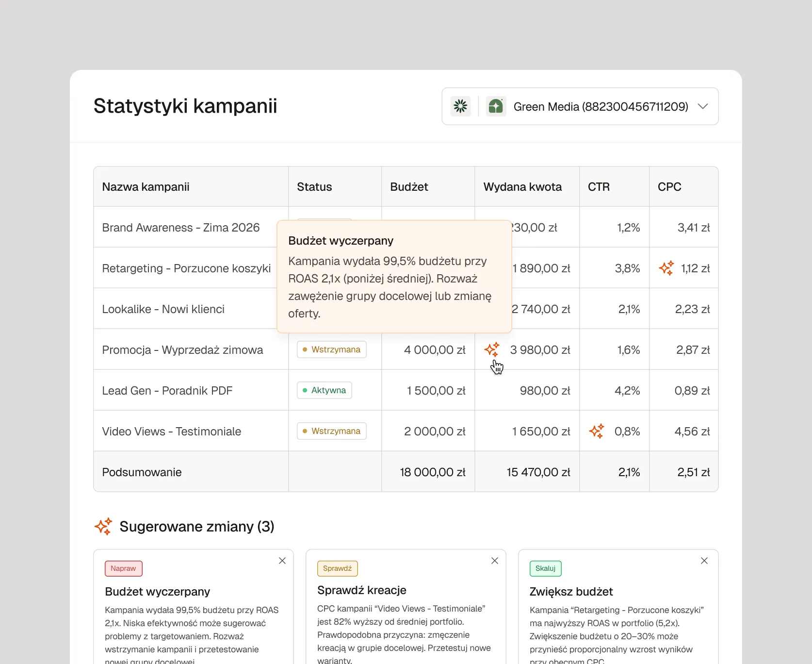Click the Podsumowanie summary row
This screenshot has width=812, height=664.
click(x=141, y=472)
